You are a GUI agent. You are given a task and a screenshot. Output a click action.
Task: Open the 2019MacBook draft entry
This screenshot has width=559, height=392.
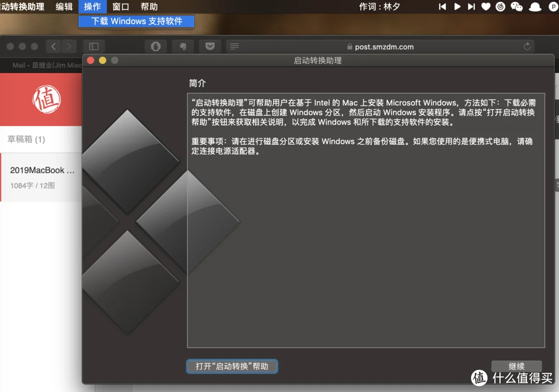(41, 177)
